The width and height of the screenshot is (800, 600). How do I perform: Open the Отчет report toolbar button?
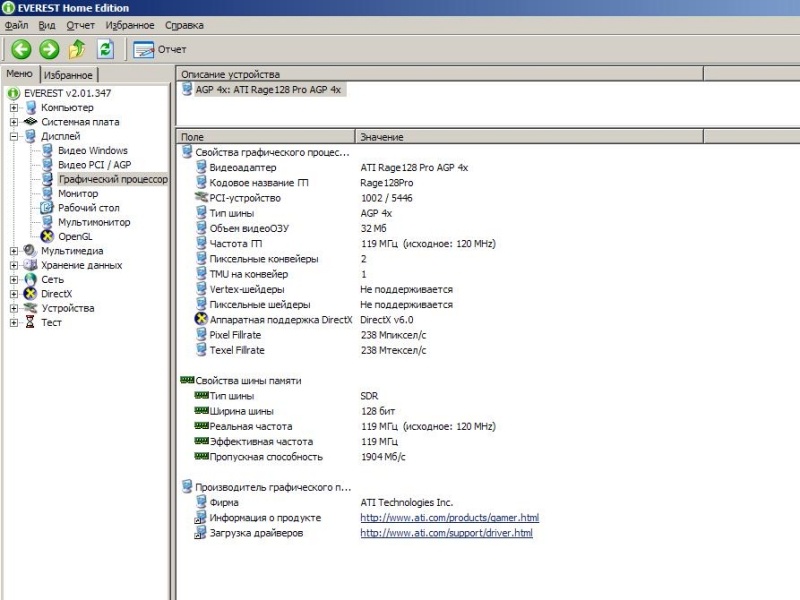159,49
